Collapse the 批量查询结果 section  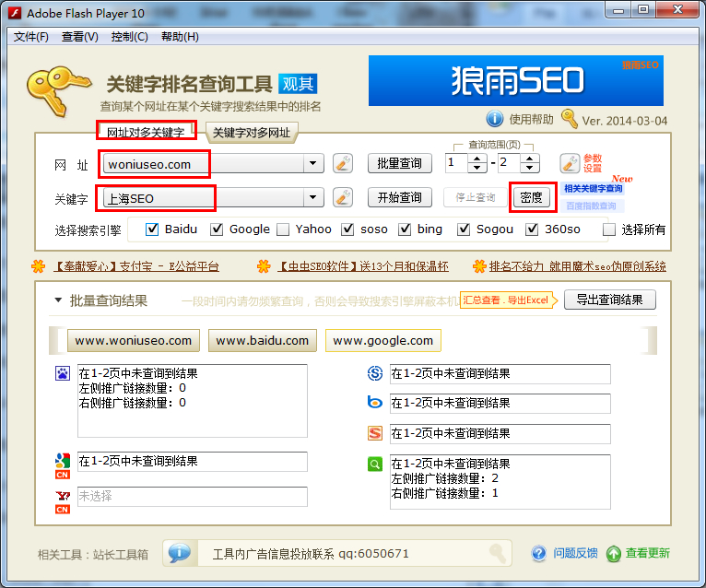(x=58, y=300)
